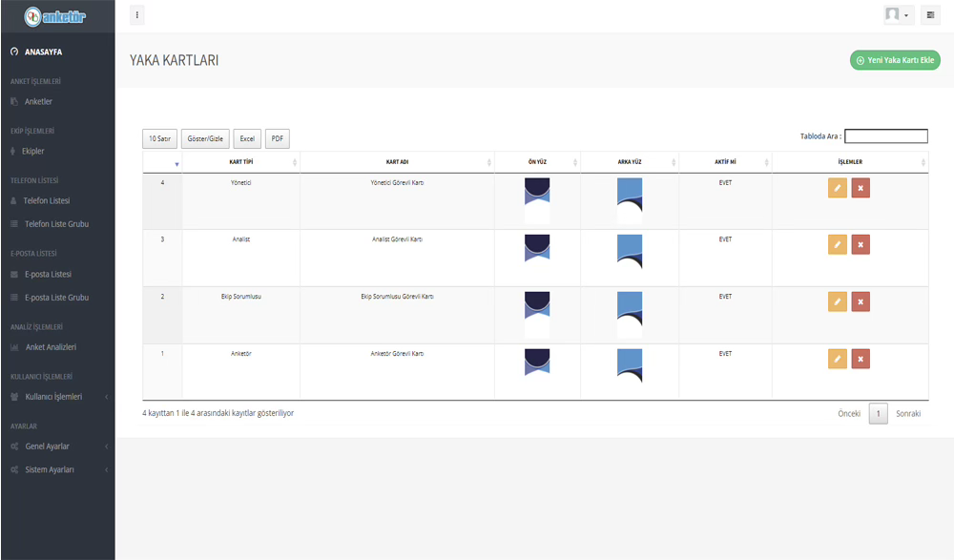954x560 pixels.
Task: Open Anketler in the sidebar
Action: click(38, 102)
